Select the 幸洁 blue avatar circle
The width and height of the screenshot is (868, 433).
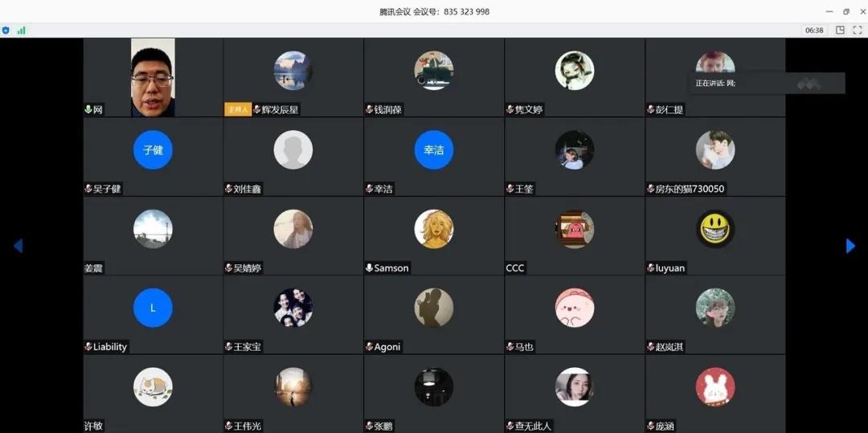coord(434,150)
